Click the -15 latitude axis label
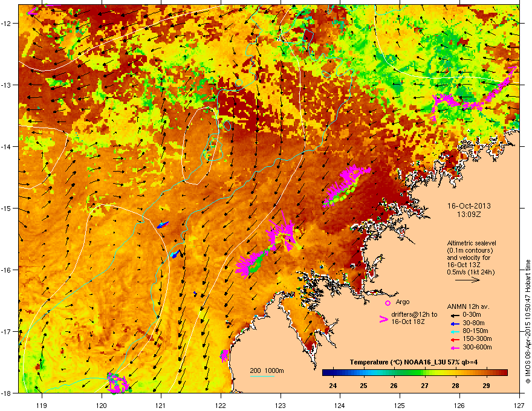 tap(6, 208)
